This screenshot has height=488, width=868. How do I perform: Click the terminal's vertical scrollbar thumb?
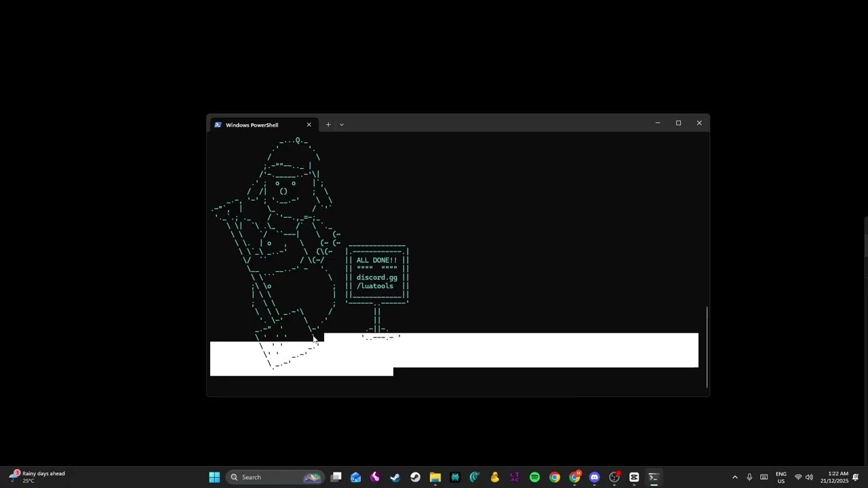point(707,346)
